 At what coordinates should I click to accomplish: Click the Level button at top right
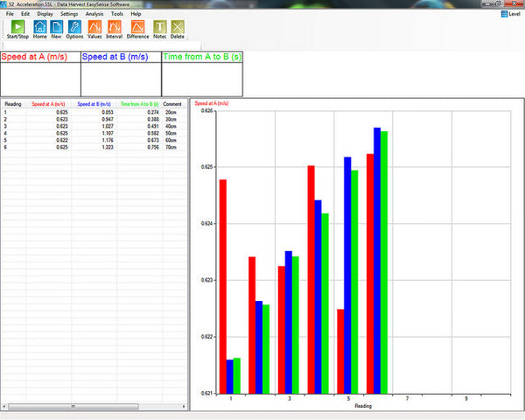point(510,14)
